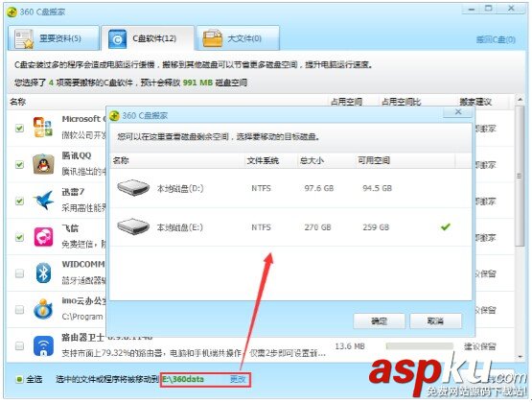Click the scroll up arrow of the main list

tap(520, 100)
